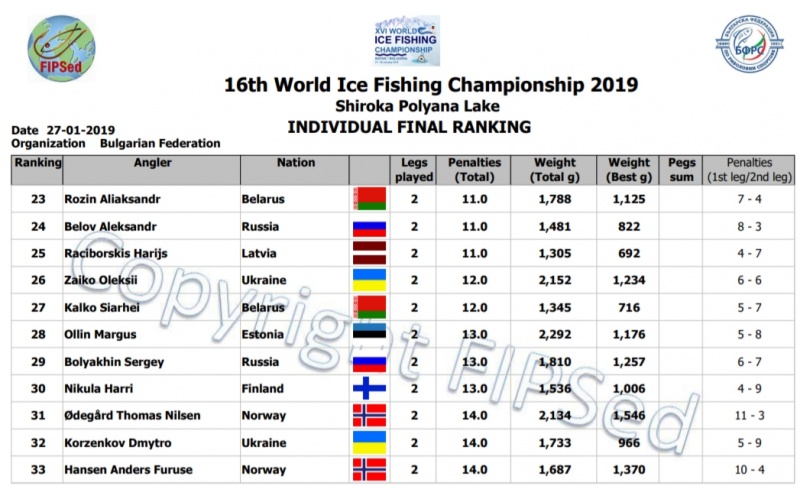Click Ukraine flag next to Zaiko Oleksii
This screenshot has width=800, height=486.
369,280
